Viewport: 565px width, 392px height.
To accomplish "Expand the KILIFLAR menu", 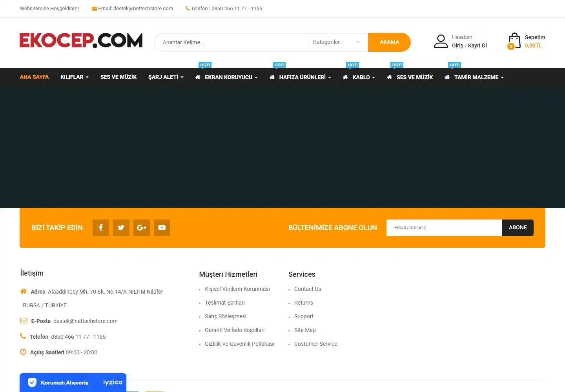I will 75,77.
